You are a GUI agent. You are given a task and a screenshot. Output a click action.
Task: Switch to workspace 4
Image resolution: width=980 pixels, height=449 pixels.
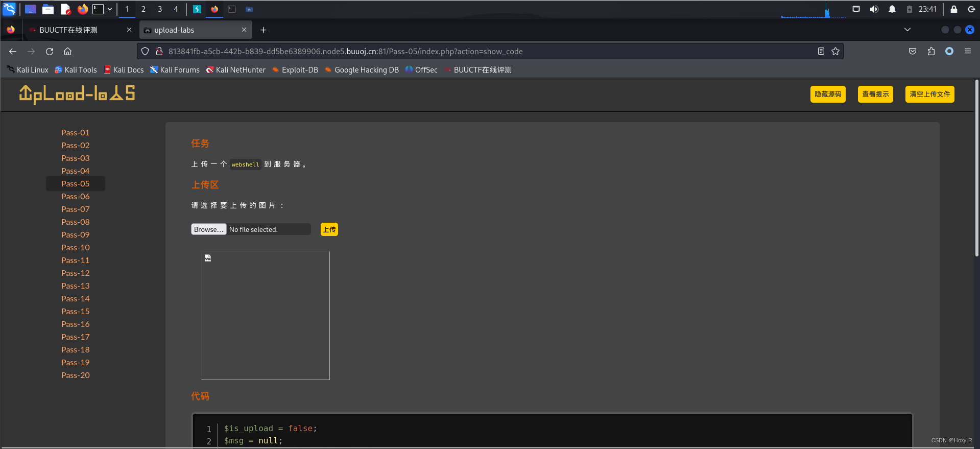[176, 9]
